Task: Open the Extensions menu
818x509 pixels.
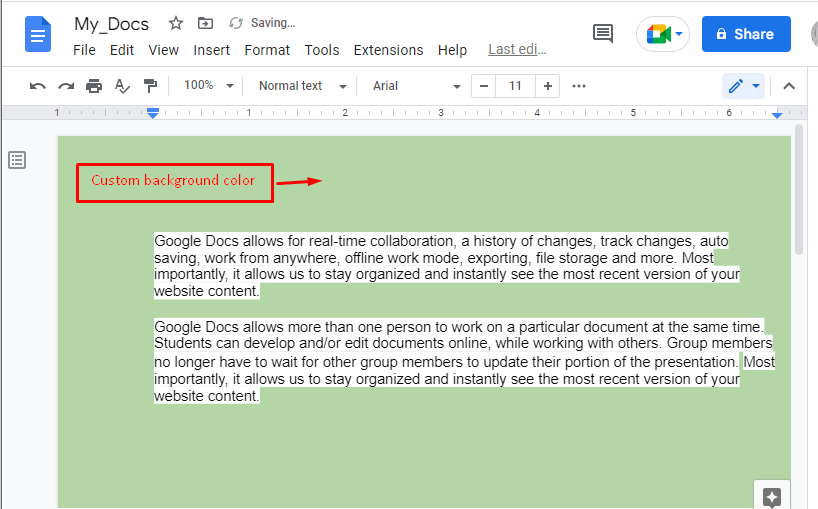Action: click(x=388, y=50)
